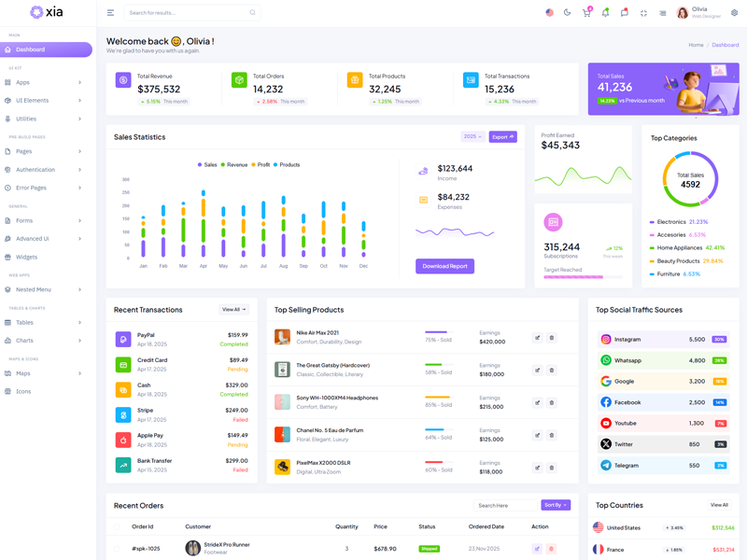Click the Search for results input field
This screenshot has height=560, width=747.
coord(187,13)
